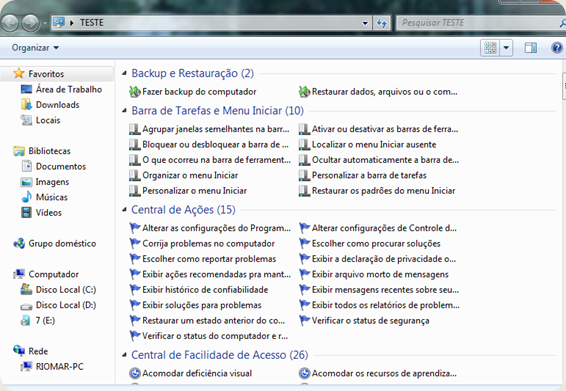Open the view options dropdown arrow
566x391 pixels.
(506, 48)
